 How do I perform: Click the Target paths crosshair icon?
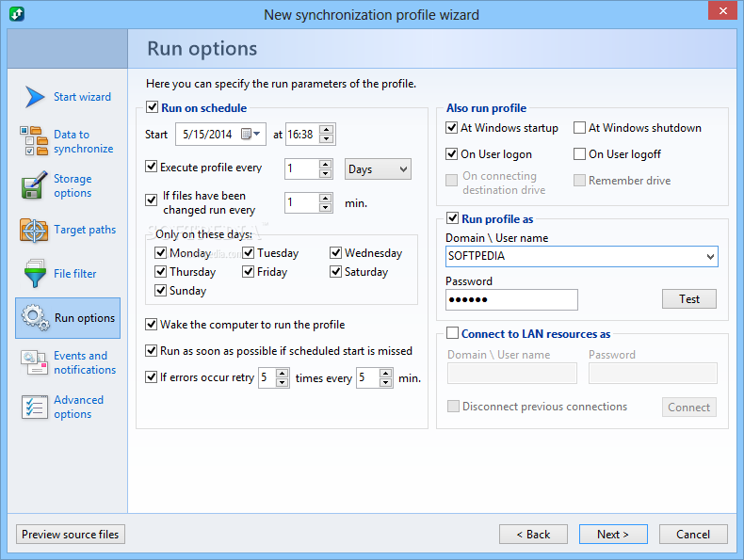click(34, 230)
